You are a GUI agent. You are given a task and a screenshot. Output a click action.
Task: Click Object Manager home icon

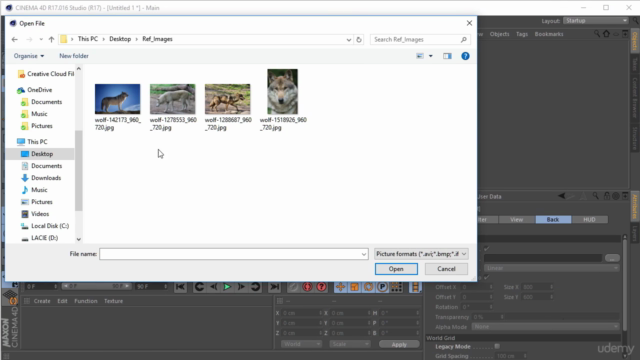tap(607, 34)
